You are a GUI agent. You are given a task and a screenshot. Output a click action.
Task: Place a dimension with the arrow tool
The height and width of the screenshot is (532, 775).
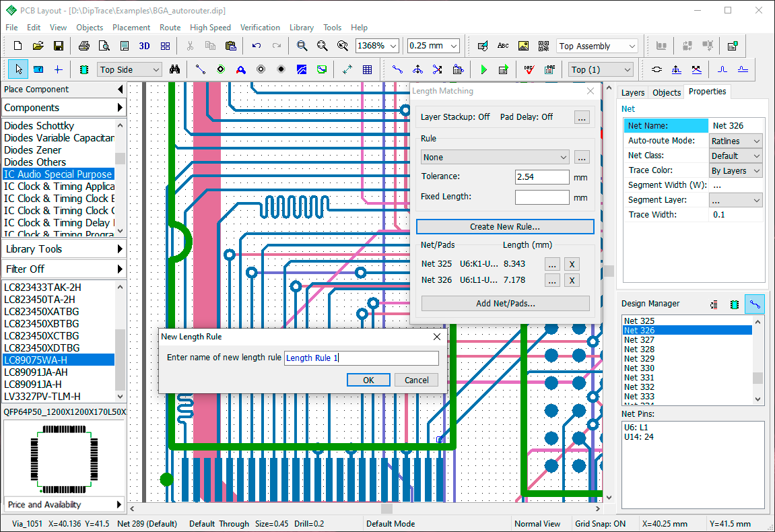point(347,70)
